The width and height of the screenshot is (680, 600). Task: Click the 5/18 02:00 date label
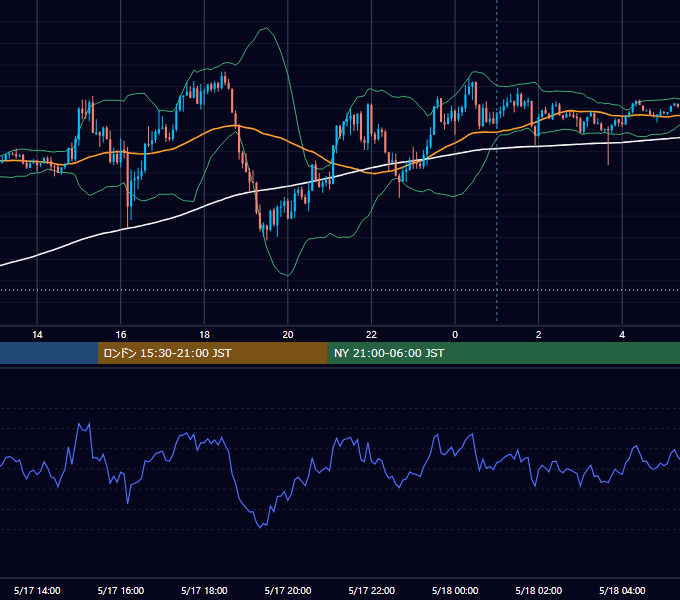click(x=539, y=590)
